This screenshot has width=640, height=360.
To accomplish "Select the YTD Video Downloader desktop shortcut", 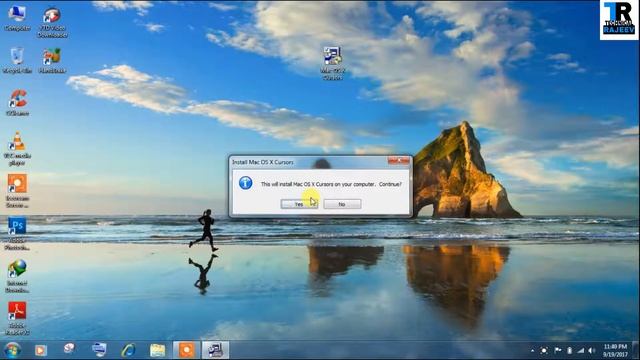I will coord(52,22).
